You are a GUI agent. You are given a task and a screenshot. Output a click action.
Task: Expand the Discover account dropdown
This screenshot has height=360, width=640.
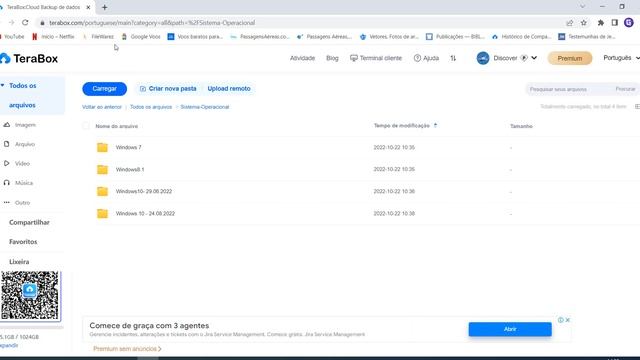coord(534,58)
